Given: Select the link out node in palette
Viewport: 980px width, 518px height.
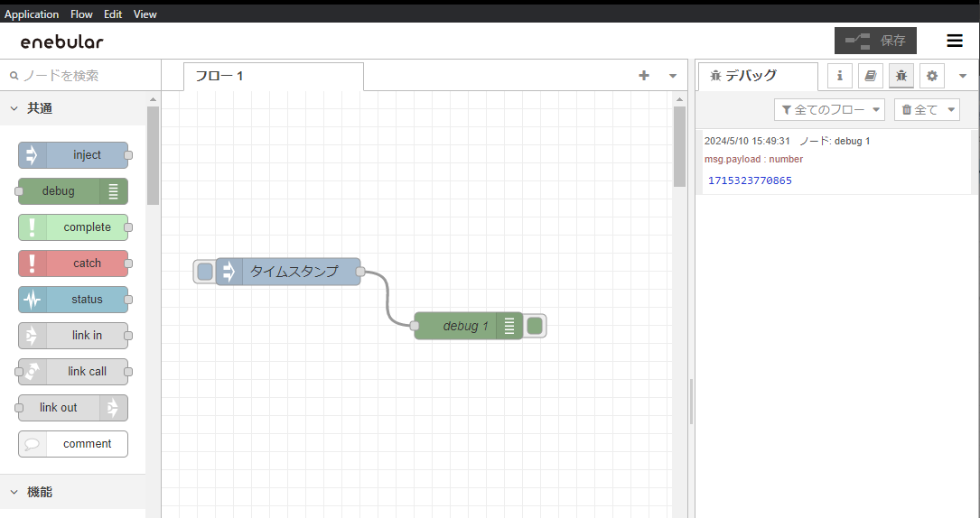Looking at the screenshot, I should click(73, 408).
